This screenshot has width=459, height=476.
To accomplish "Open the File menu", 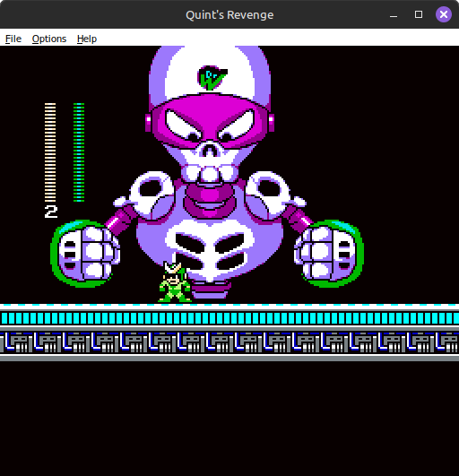I will click(x=13, y=39).
